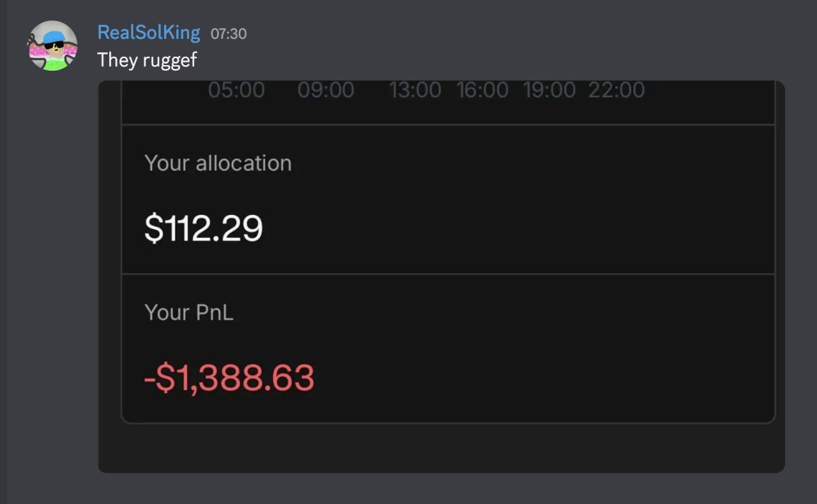Click the 16:00 time axis label
Screen dimensions: 817x504
483,90
